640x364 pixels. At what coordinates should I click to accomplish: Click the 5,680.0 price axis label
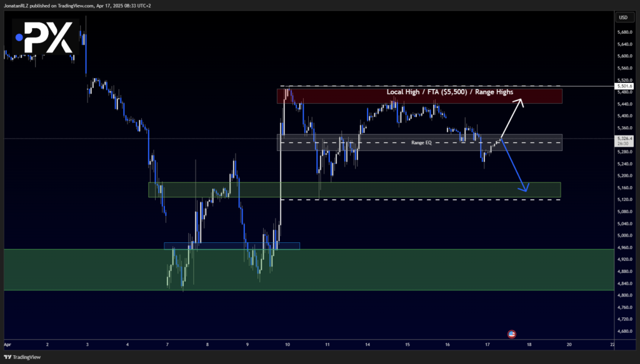pos(625,32)
